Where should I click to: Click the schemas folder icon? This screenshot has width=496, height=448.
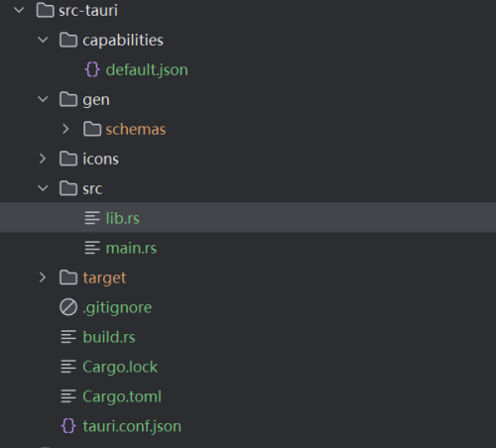(x=92, y=129)
